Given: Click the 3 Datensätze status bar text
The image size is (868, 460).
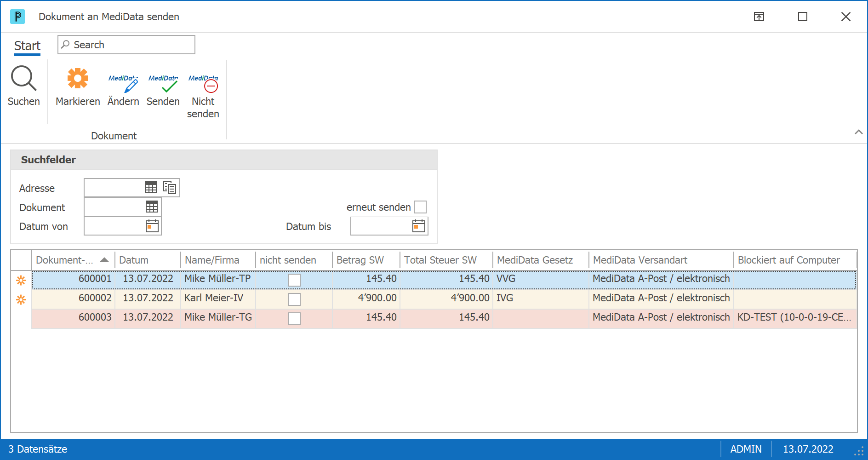Looking at the screenshot, I should pyautogui.click(x=38, y=449).
